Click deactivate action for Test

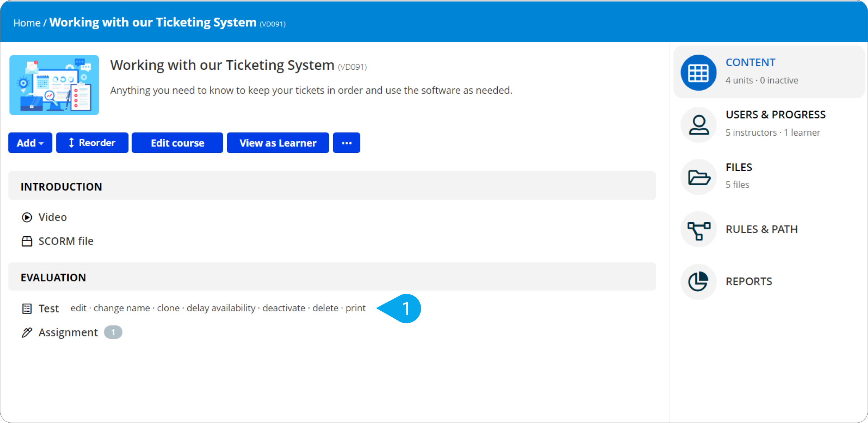point(284,308)
